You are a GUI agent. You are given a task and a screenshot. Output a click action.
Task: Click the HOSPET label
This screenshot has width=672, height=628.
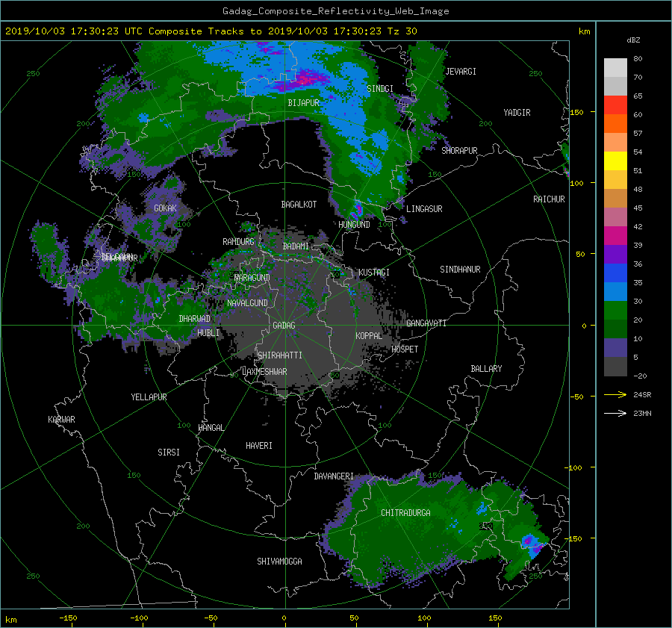pos(405,349)
